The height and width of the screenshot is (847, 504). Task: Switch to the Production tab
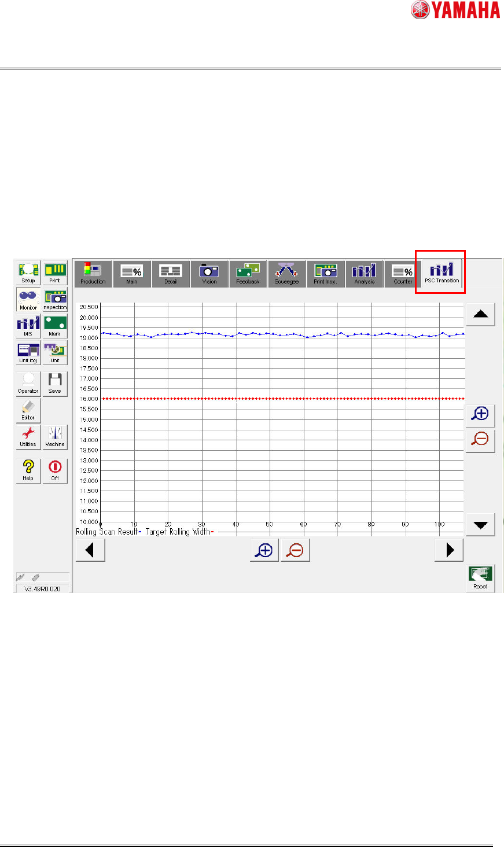93,274
